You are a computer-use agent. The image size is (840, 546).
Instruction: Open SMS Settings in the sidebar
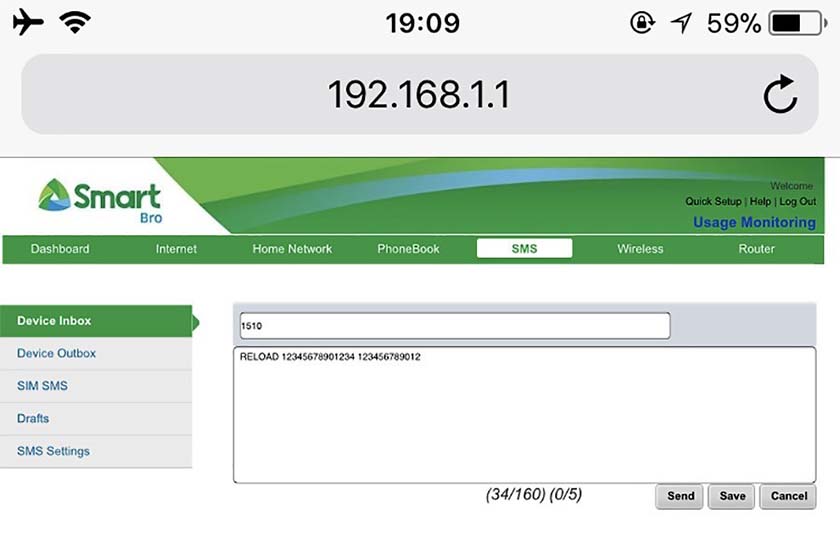(96, 451)
